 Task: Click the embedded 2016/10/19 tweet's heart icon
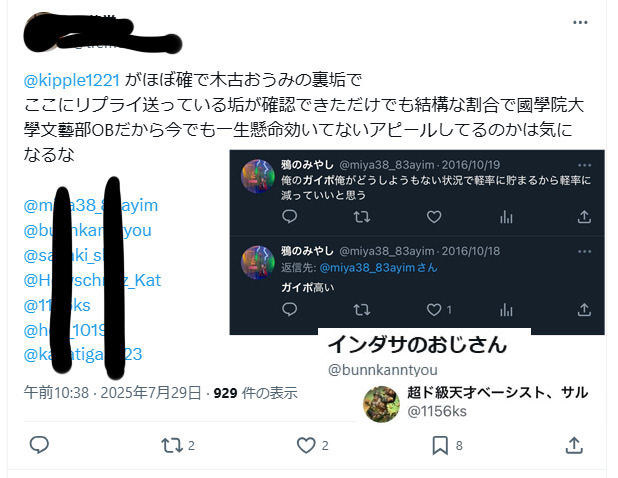(x=434, y=217)
